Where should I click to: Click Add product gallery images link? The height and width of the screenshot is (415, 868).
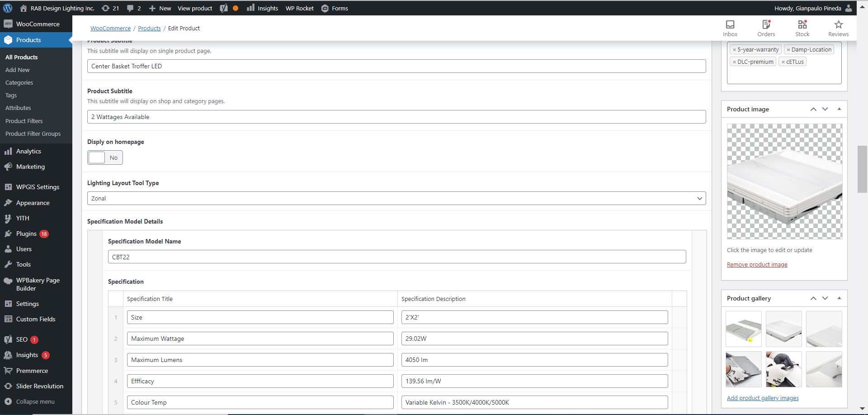point(762,398)
